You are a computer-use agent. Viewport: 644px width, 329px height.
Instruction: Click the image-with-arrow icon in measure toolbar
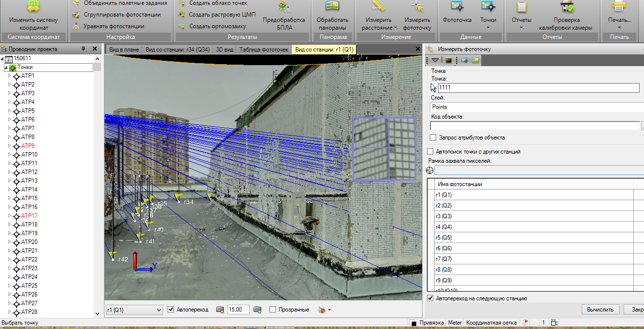pyautogui.click(x=465, y=60)
